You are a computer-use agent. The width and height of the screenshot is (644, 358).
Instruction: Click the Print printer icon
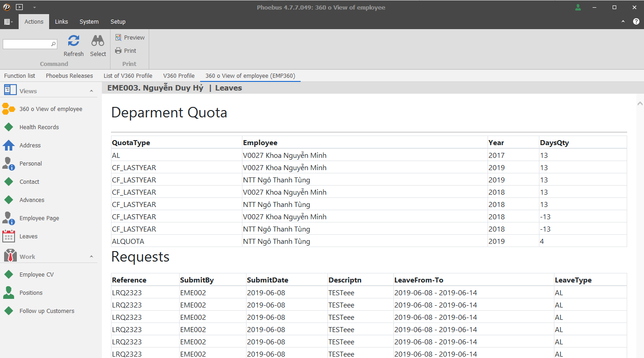pyautogui.click(x=118, y=51)
